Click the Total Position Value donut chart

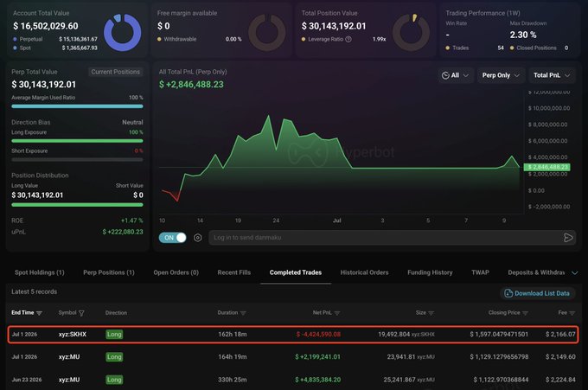[x=411, y=32]
